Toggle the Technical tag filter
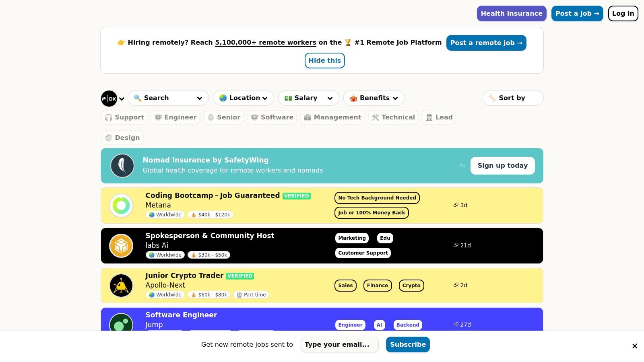The image size is (644, 362). tap(393, 117)
